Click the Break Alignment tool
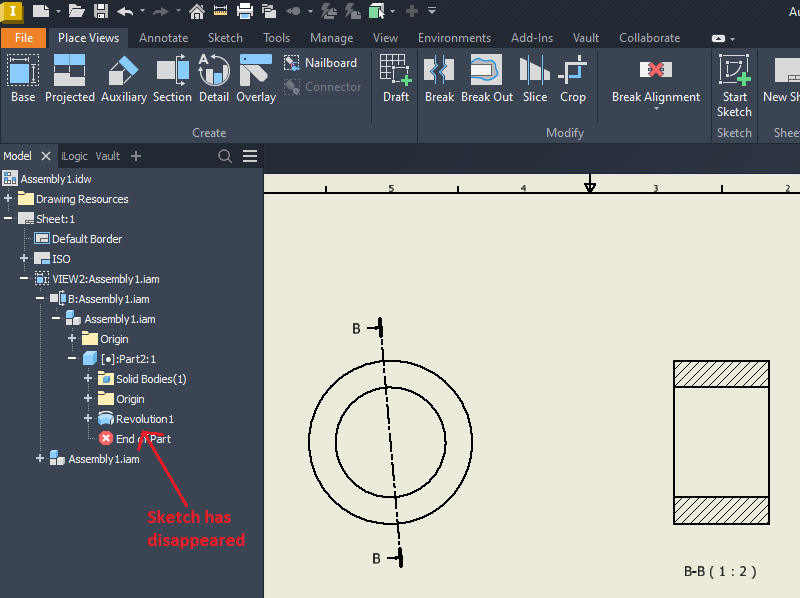800x598 pixels. [x=656, y=79]
